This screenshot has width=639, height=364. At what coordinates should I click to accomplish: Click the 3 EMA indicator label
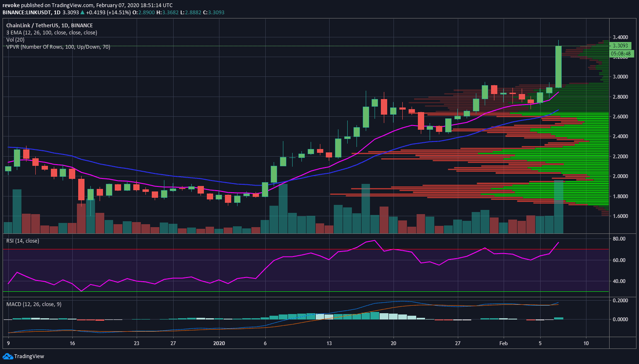(x=51, y=33)
